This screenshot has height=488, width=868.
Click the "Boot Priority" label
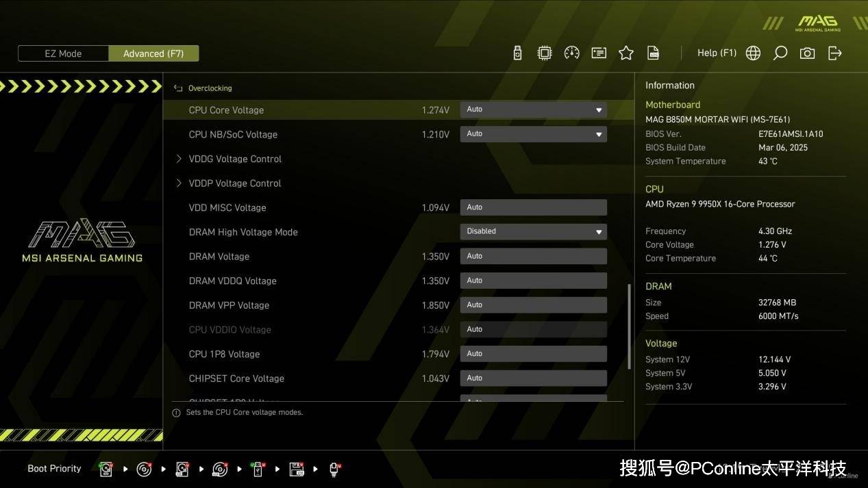pyautogui.click(x=54, y=469)
